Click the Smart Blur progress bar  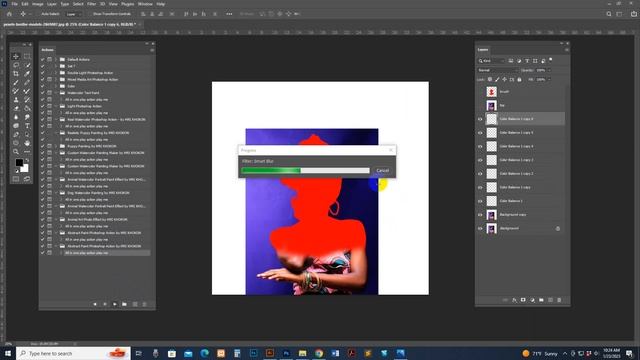coord(305,171)
